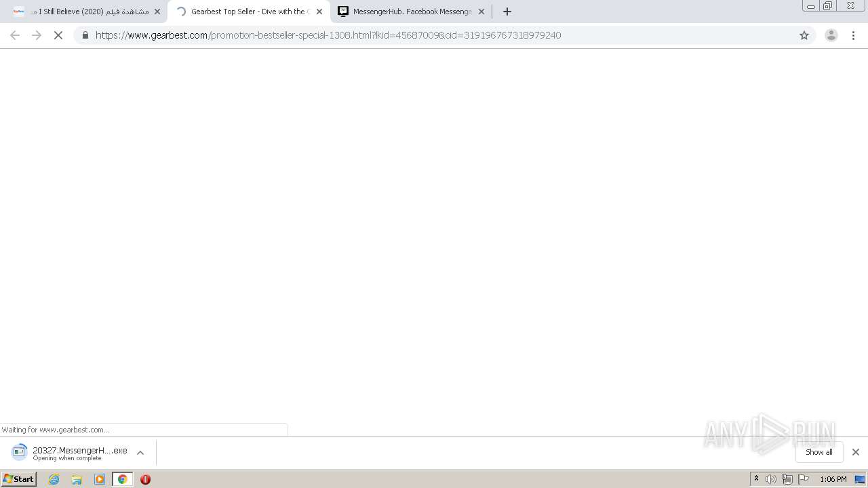Show hidden system tray icons
This screenshot has height=488, width=868.
tap(757, 479)
